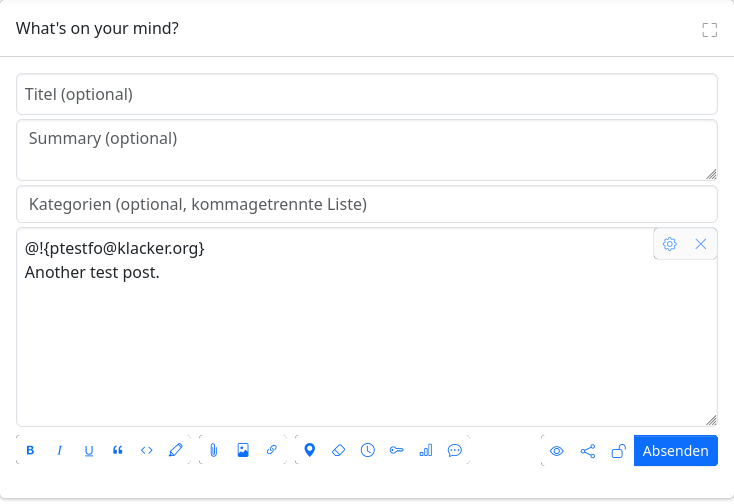Set your location with map pin
The height and width of the screenshot is (504, 734).
[x=310, y=450]
